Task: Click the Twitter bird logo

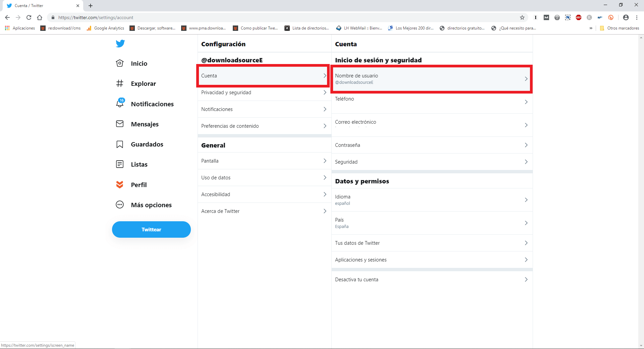Action: point(120,44)
